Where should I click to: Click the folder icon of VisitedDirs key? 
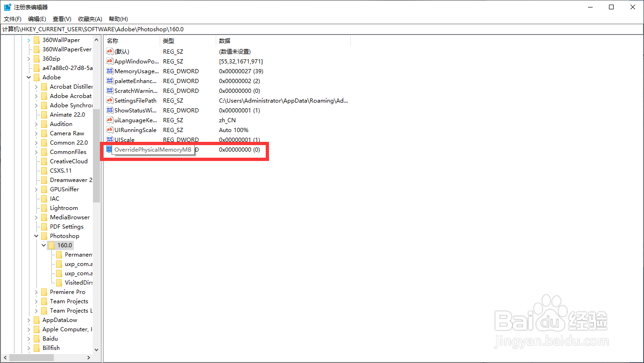(59, 282)
